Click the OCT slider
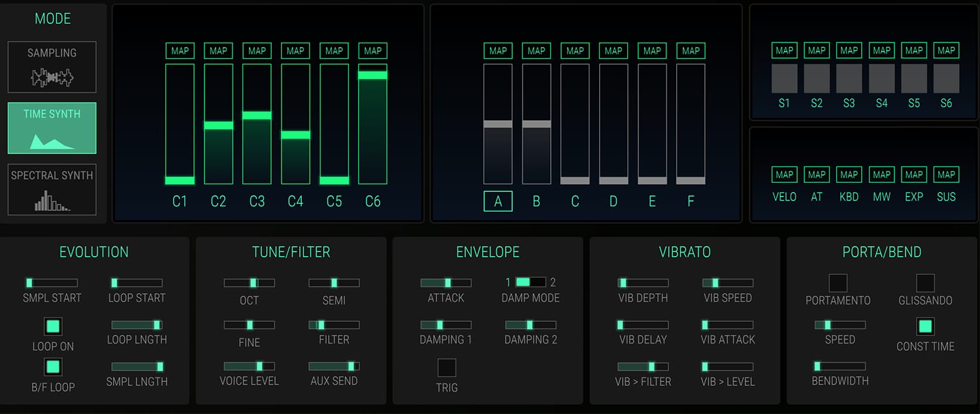The image size is (980, 414). [249, 283]
